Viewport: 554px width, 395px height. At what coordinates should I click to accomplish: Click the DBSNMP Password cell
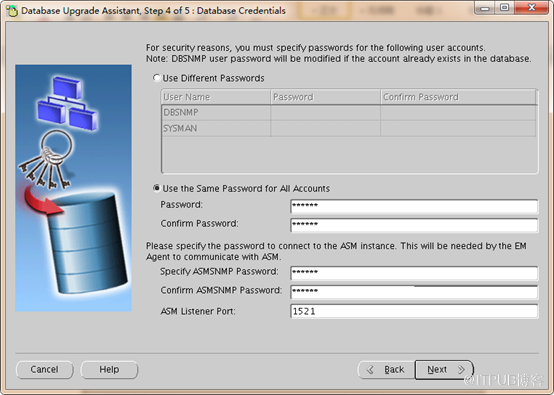(325, 113)
